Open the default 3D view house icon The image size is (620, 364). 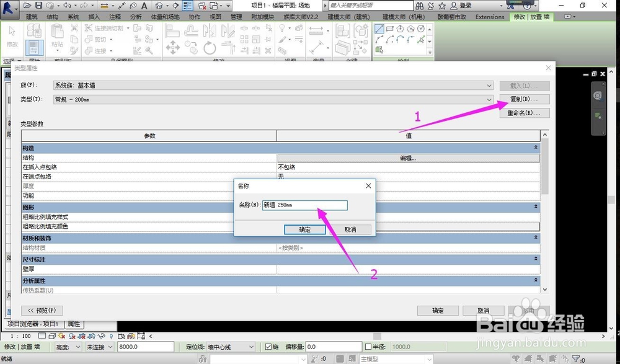[159, 6]
